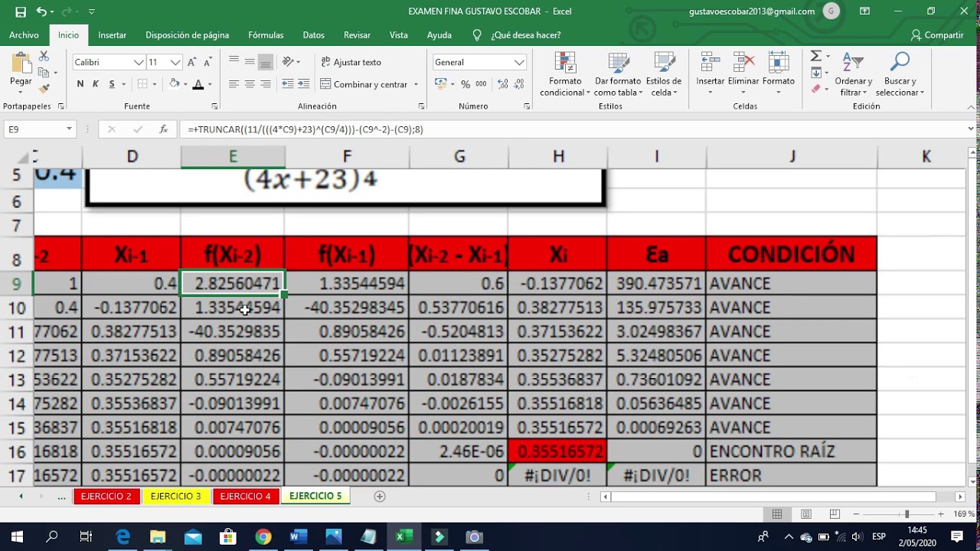Viewport: 980px width, 551px height.
Task: Click Insertar cells button
Action: (710, 74)
